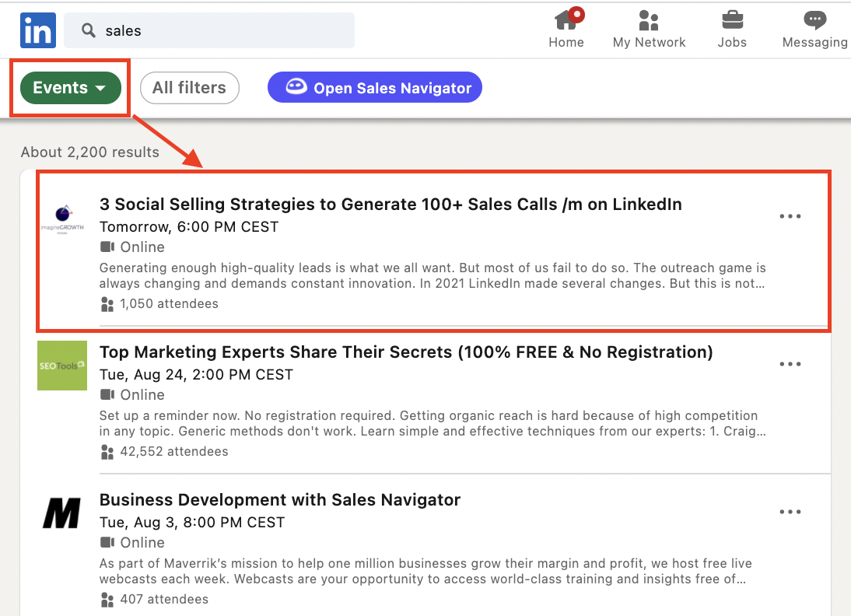The image size is (851, 616).
Task: Focus the search field containing sales
Action: coord(209,30)
